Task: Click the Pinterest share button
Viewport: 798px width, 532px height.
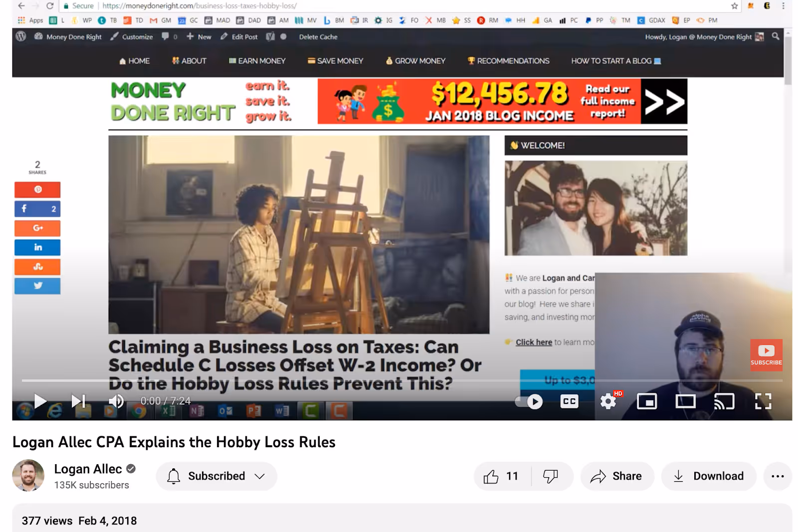Action: tap(37, 189)
